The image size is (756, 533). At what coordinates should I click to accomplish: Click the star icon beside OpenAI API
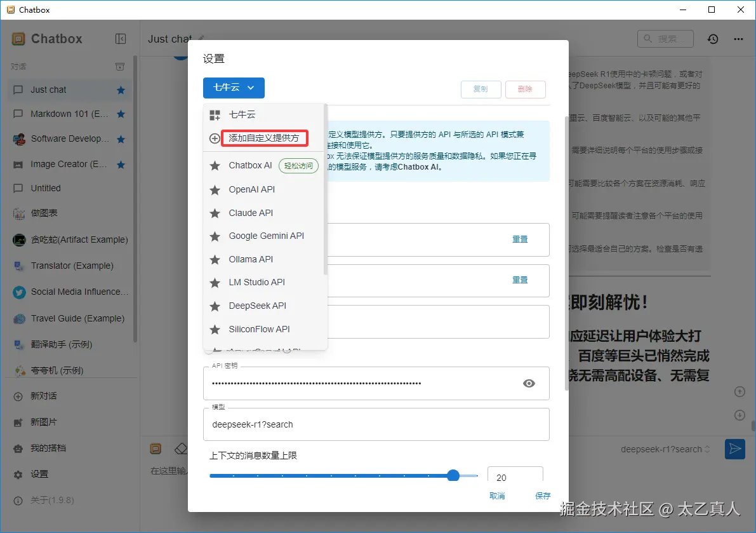[x=215, y=190]
